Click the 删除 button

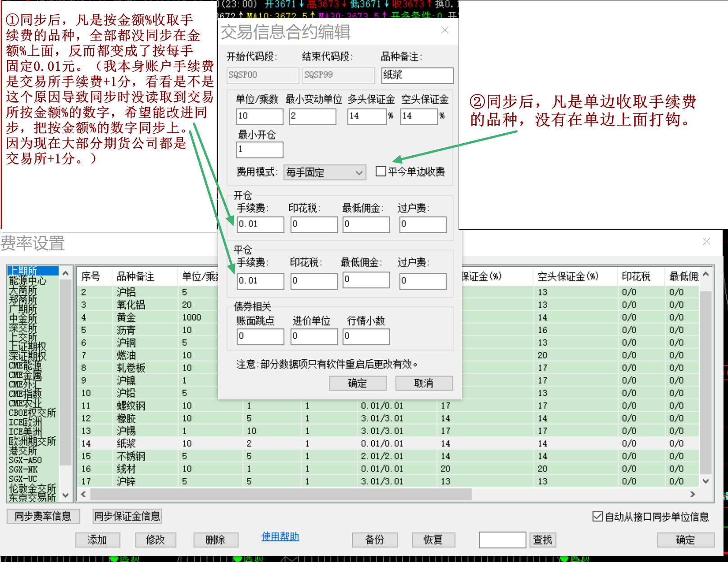point(215,539)
